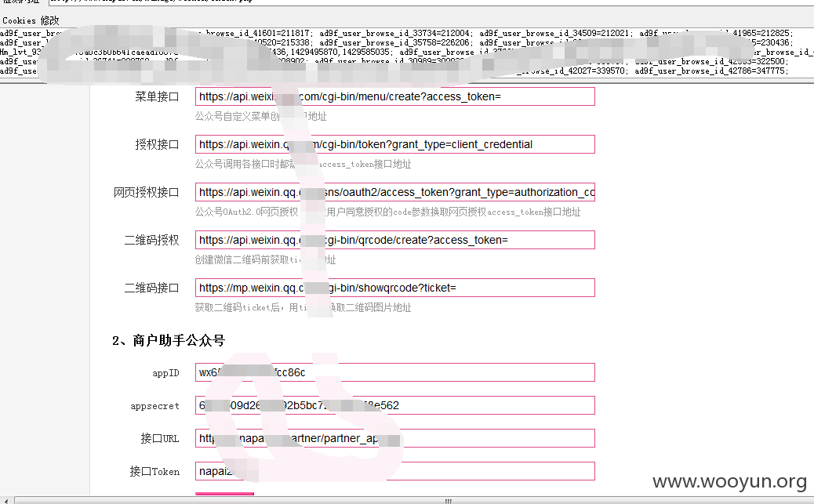Image resolution: width=814 pixels, height=504 pixels.
Task: Click the 二维码接口 label
Action: 151,288
